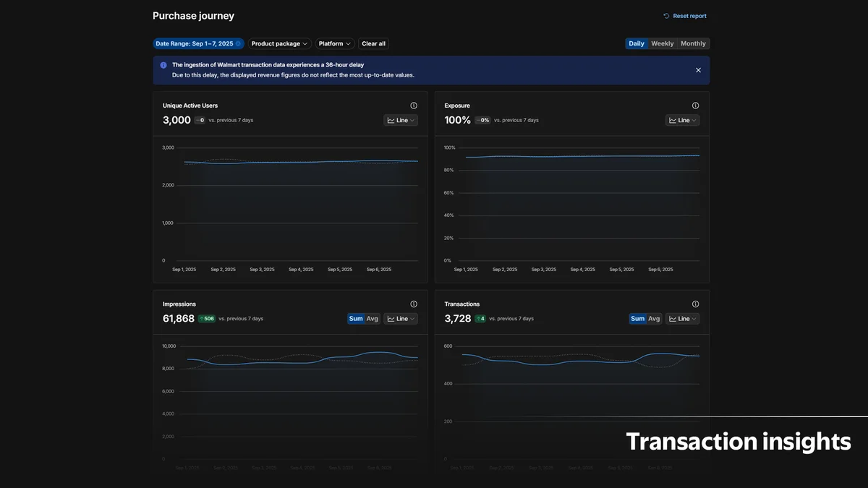Expand the Product package filter dropdown
The width and height of the screenshot is (868, 488).
click(x=279, y=44)
